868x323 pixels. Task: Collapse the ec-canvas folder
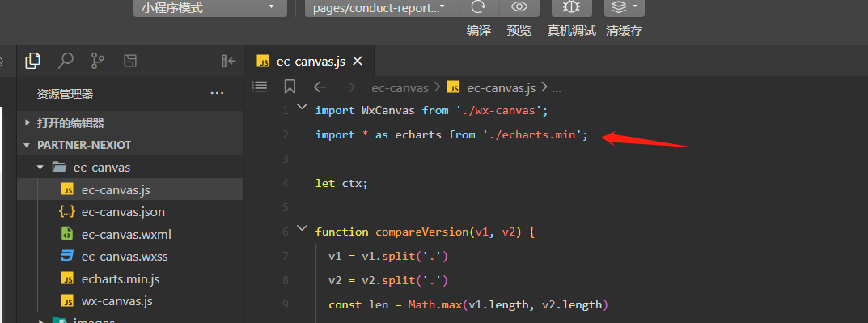click(40, 167)
